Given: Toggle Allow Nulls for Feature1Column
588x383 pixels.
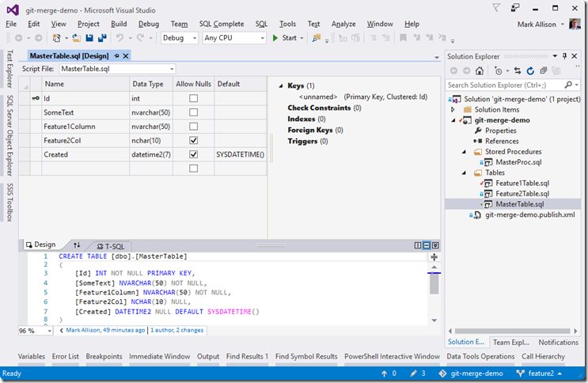Looking at the screenshot, I should 194,127.
